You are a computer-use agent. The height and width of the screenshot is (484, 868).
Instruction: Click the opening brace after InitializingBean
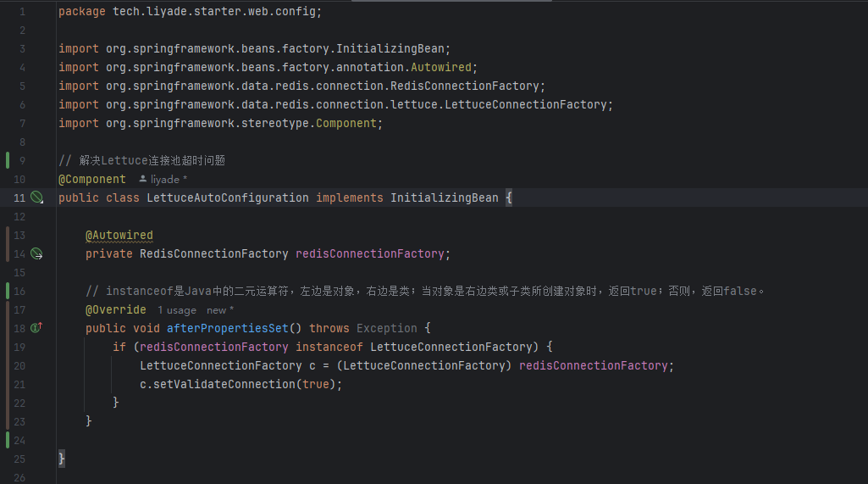[509, 198]
